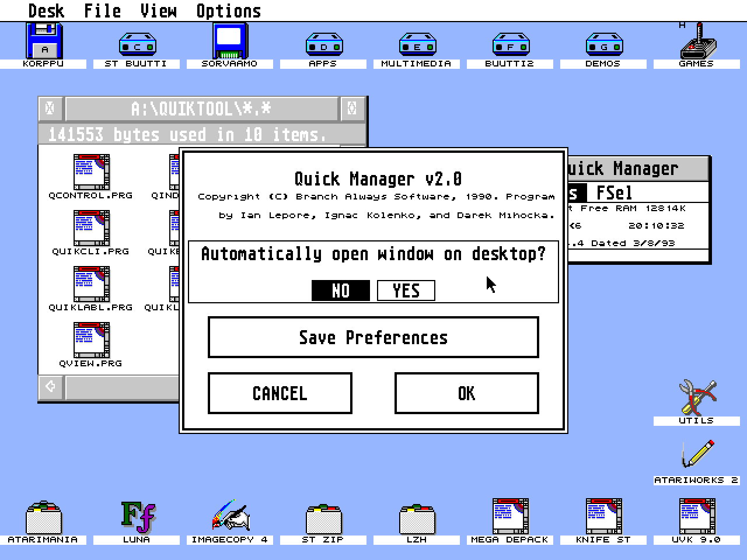Select the ST ZIP folder icon
The image size is (747, 560).
pos(324,518)
